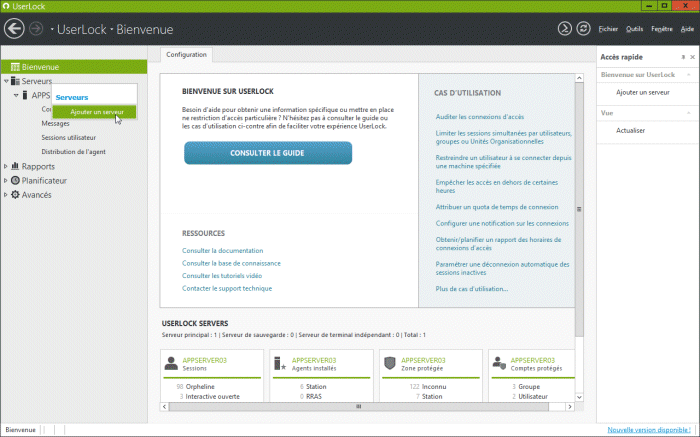The image size is (700, 437).
Task: Click the scroll down arrow
Action: (x=579, y=397)
